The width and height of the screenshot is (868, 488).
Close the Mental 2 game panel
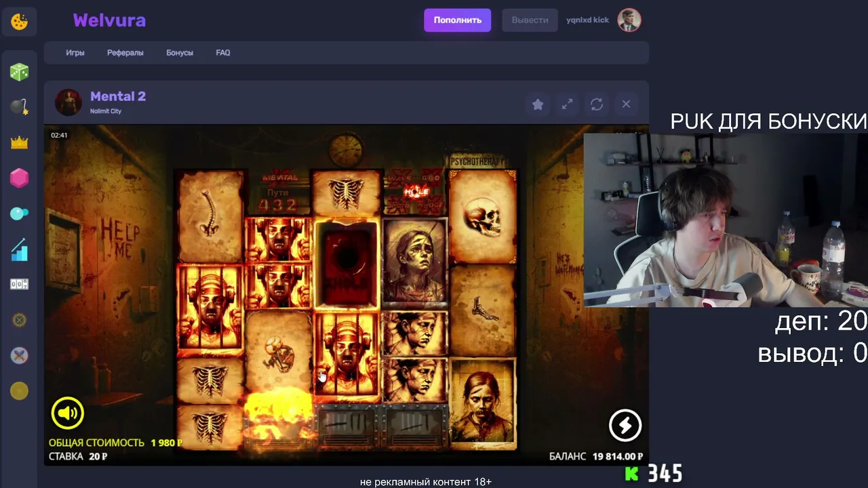click(x=626, y=104)
